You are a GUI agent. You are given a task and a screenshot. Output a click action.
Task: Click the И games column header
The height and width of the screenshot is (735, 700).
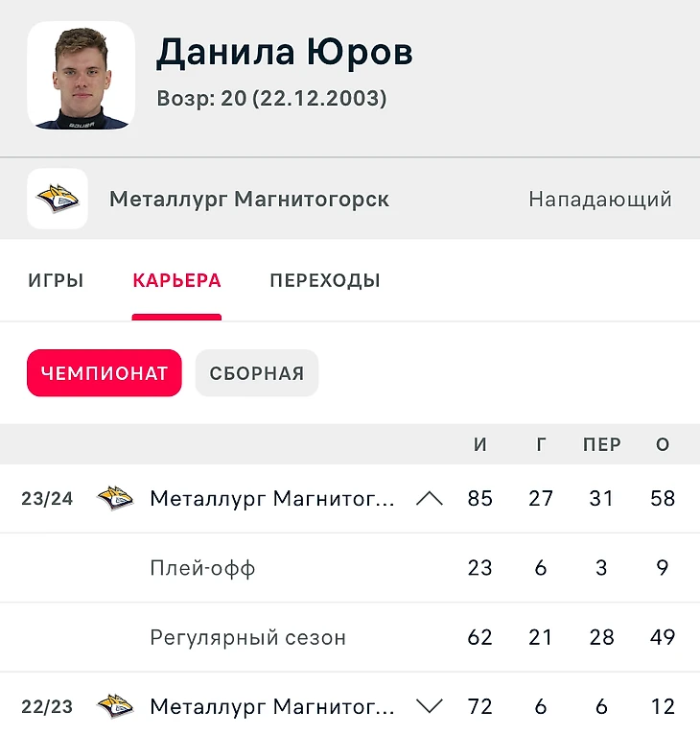tap(480, 445)
